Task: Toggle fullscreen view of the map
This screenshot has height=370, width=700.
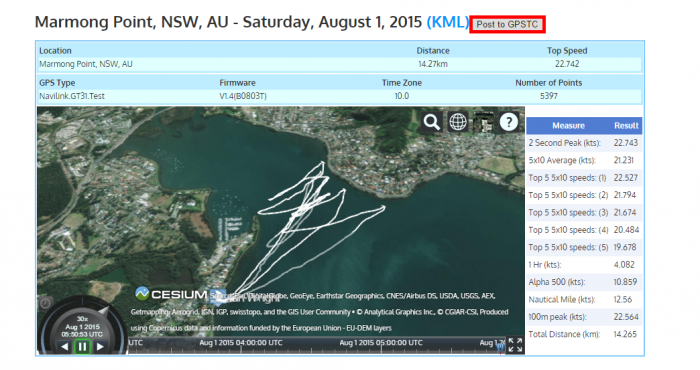Action: 515,345
